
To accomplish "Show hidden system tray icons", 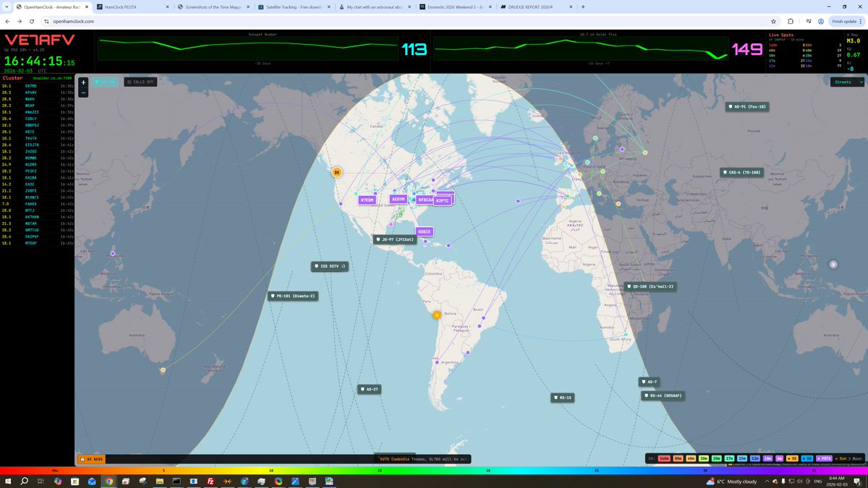I will 767,481.
